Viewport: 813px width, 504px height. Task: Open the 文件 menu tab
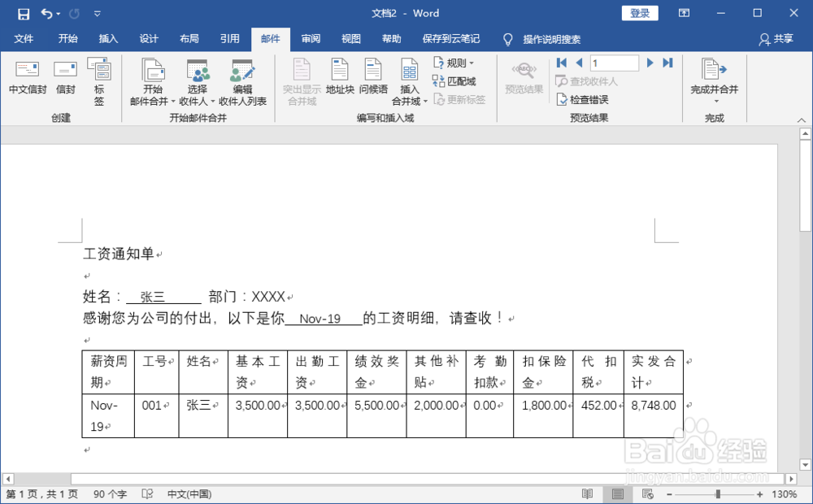pyautogui.click(x=24, y=39)
